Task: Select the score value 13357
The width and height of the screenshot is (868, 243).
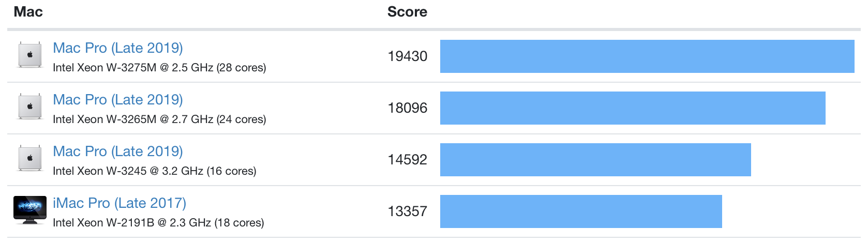Action: [408, 211]
